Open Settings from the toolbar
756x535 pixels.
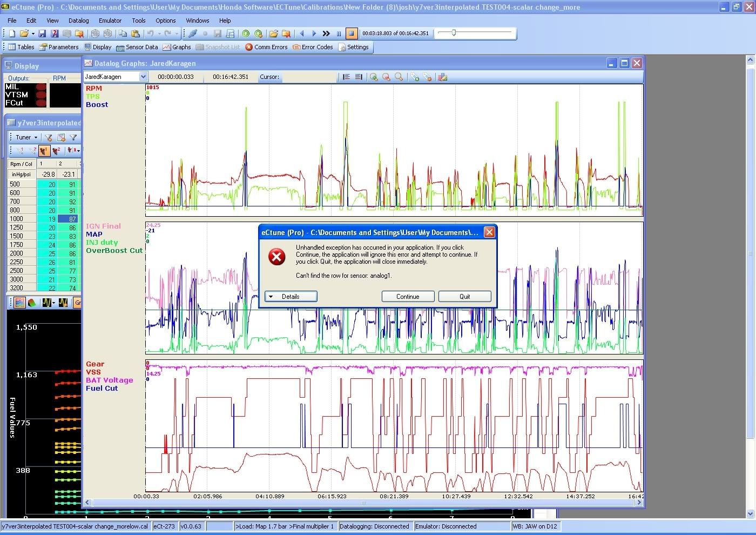coord(354,47)
